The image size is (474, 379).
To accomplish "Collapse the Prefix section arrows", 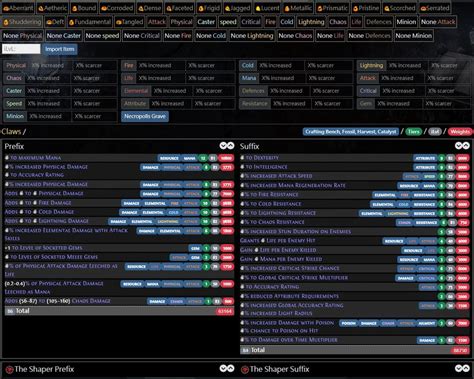I will (x=227, y=146).
